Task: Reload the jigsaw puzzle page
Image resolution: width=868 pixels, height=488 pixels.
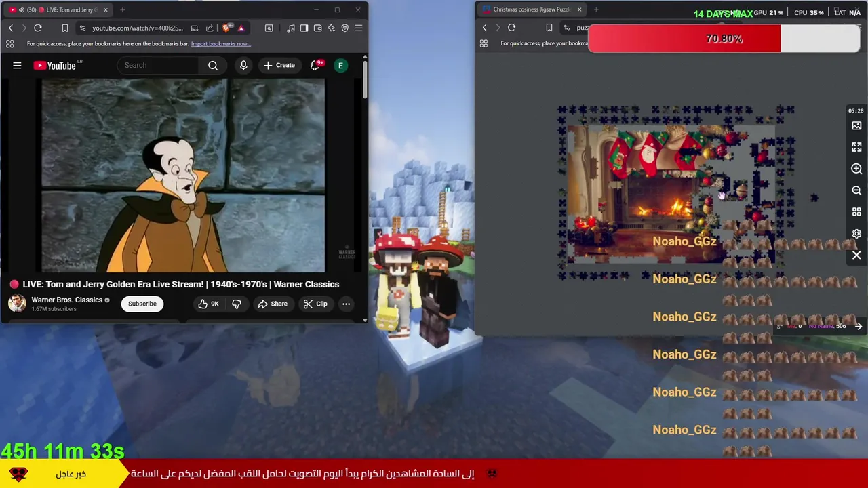Action: [x=511, y=27]
